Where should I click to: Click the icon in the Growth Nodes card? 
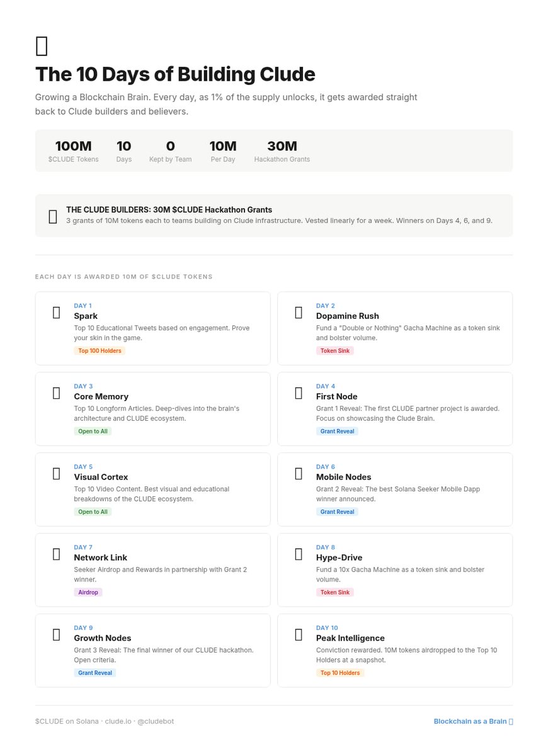pyautogui.click(x=57, y=635)
